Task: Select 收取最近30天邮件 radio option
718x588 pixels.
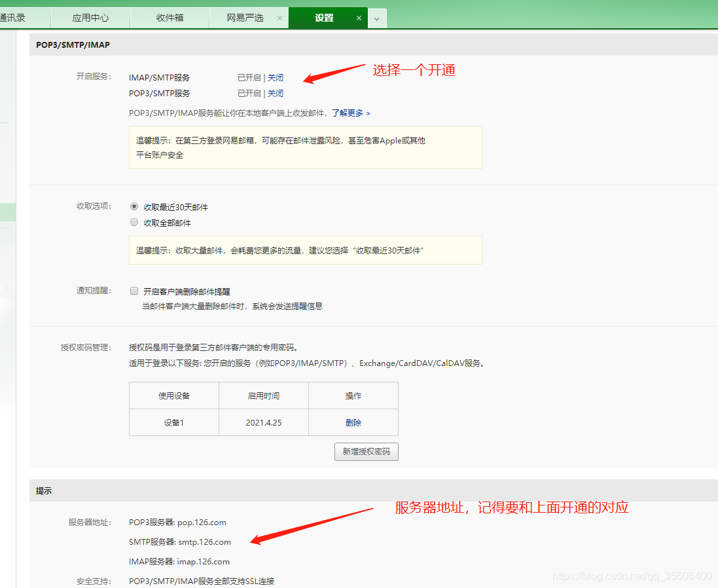Action: point(134,206)
